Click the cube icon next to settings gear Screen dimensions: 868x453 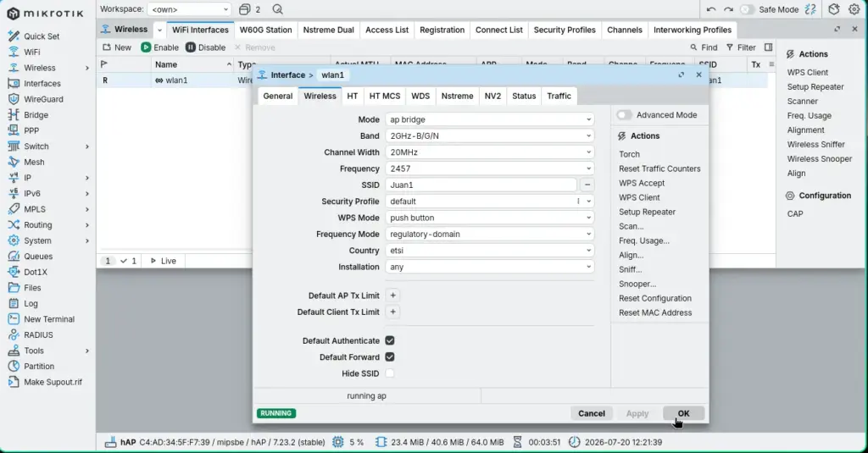(834, 9)
